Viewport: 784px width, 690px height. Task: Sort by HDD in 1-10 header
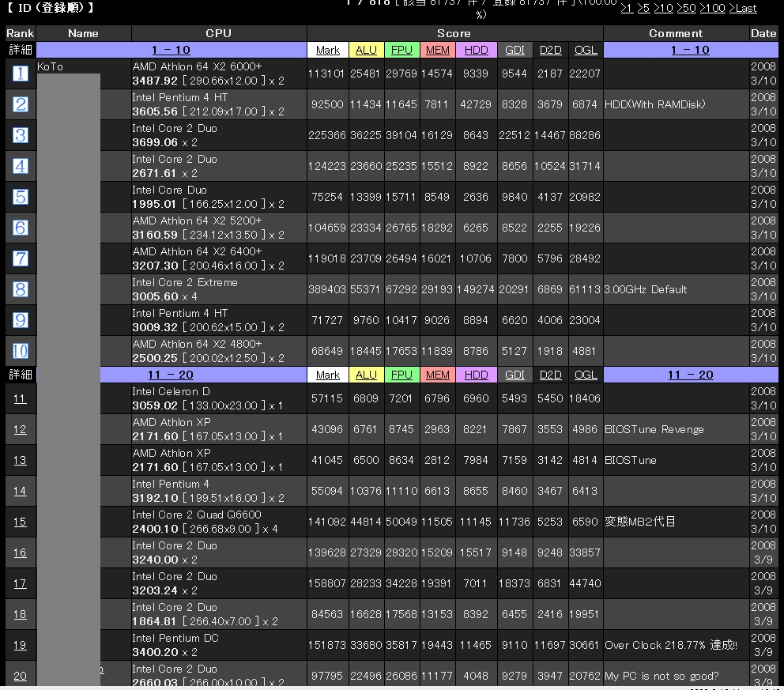[476, 50]
